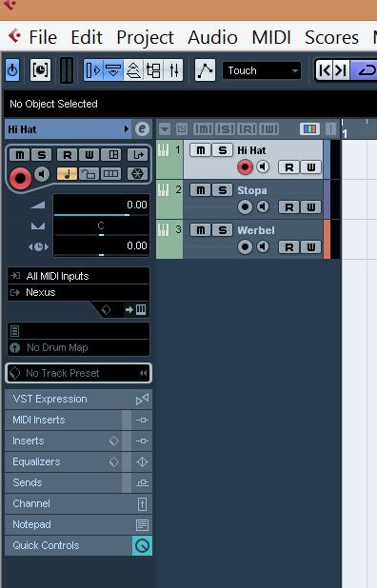Enable Write automation in the Inspector
This screenshot has height=588, width=377.
coord(89,154)
